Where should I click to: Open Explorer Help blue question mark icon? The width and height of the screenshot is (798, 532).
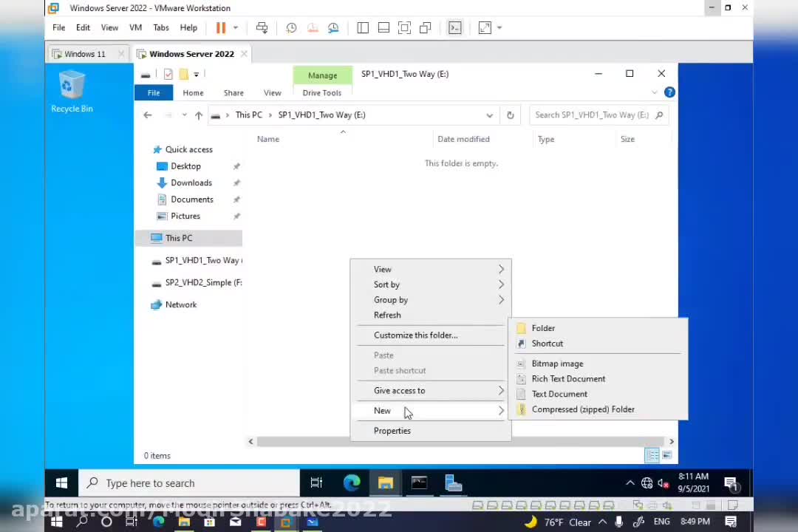tap(669, 92)
